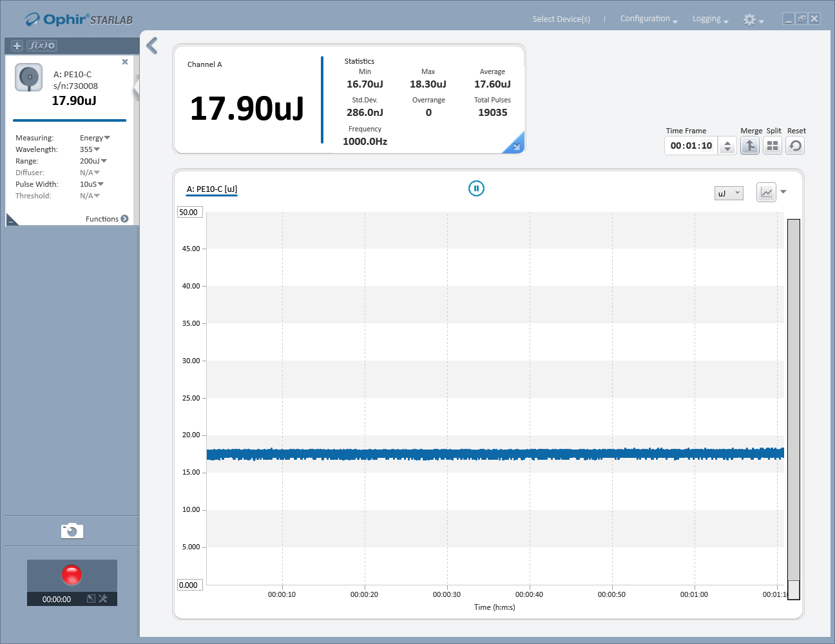Add a new channel with the plus icon
This screenshot has width=835, height=644.
click(17, 46)
